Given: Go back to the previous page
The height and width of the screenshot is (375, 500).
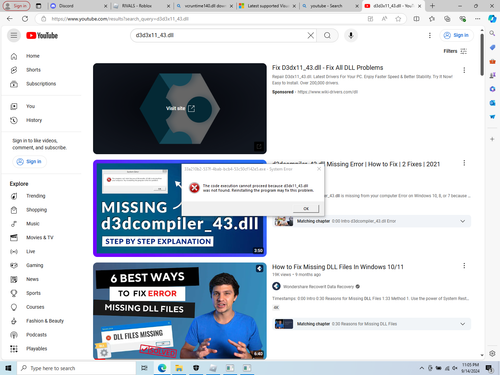Looking at the screenshot, I should [10, 19].
